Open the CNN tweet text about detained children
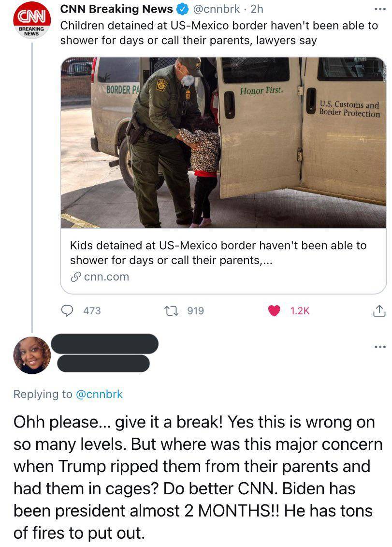 pos(218,32)
